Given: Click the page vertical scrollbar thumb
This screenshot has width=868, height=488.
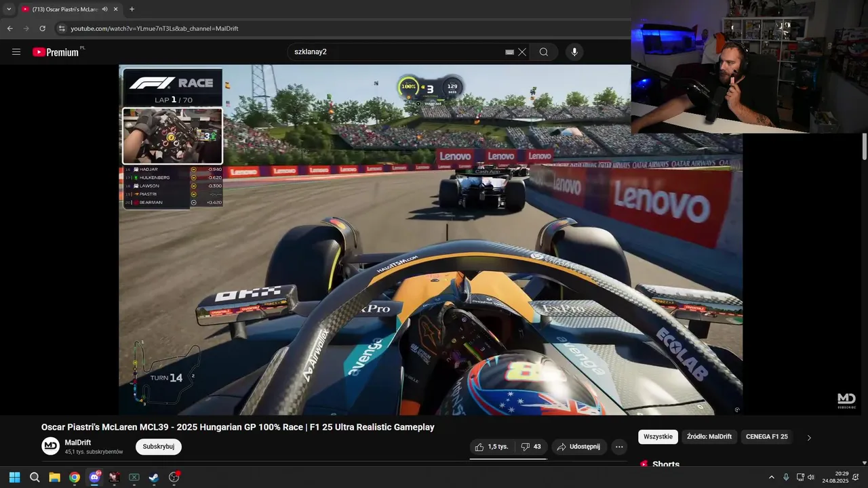Looking at the screenshot, I should [x=865, y=146].
